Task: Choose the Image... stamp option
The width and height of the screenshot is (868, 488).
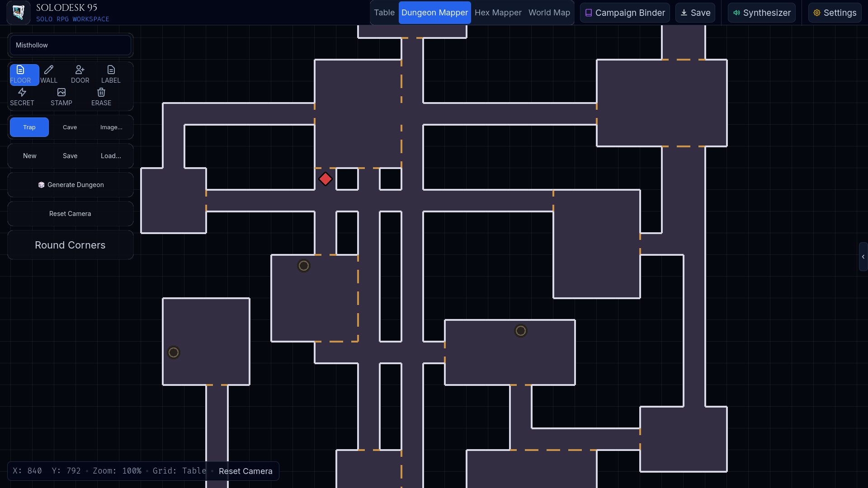Action: coord(111,127)
